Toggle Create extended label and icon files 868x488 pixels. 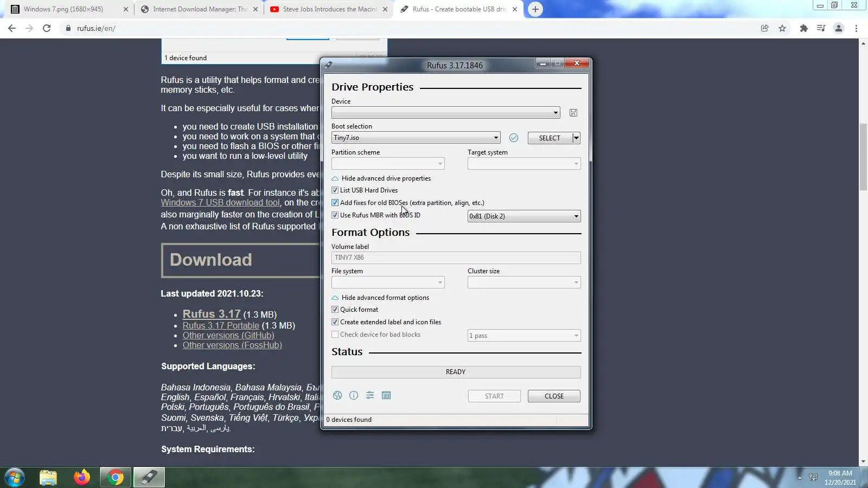pos(335,322)
